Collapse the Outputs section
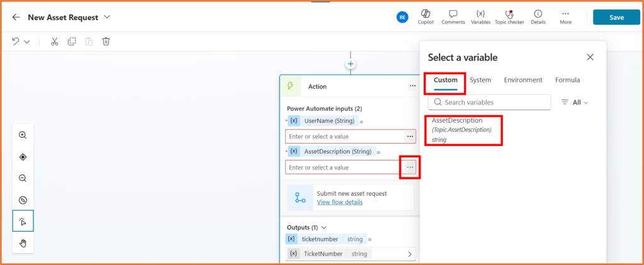644x265 pixels. [324, 227]
